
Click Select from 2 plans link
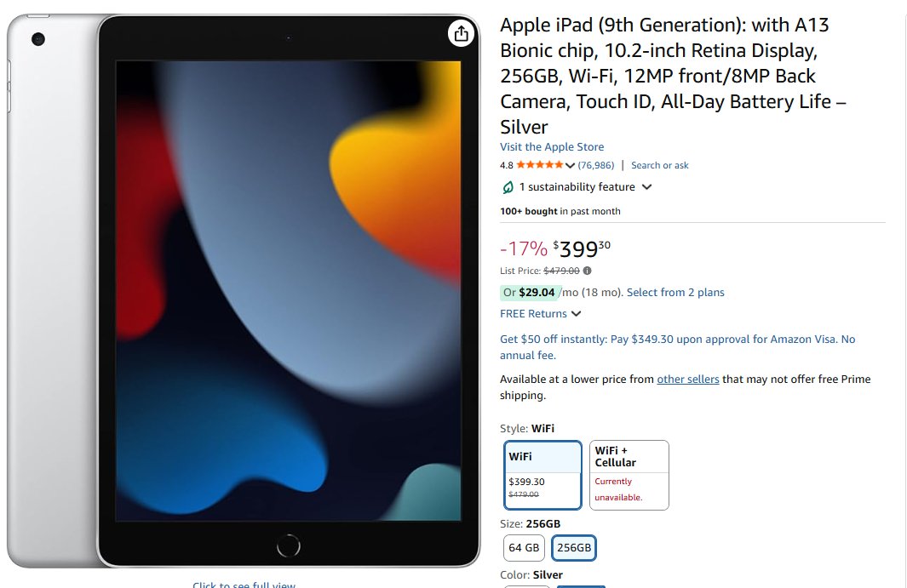pos(675,293)
